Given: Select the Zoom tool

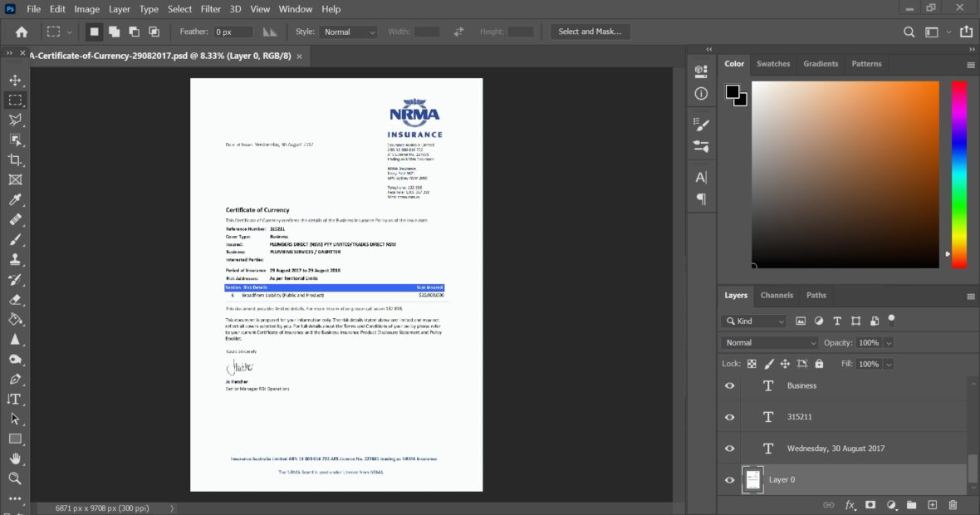Looking at the screenshot, I should pos(15,478).
